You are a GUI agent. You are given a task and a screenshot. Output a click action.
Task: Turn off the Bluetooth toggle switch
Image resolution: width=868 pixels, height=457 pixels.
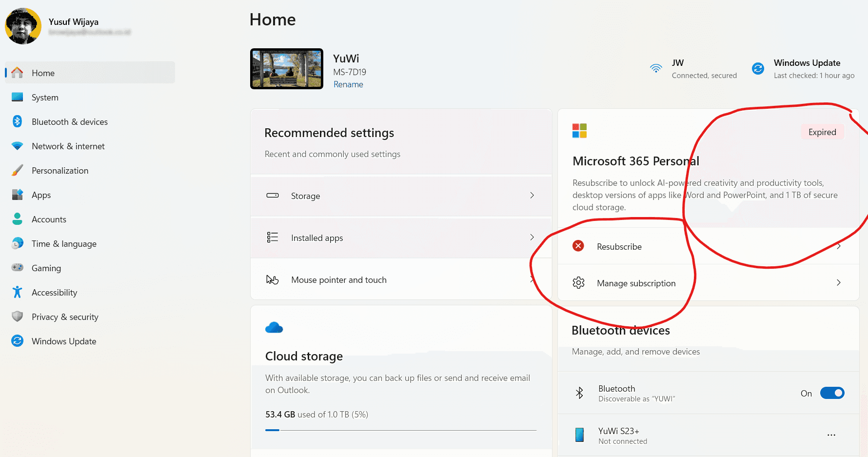pos(832,393)
